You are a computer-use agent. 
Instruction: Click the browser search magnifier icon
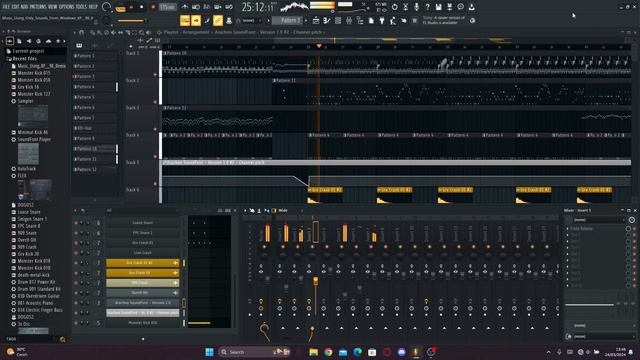click(62, 339)
